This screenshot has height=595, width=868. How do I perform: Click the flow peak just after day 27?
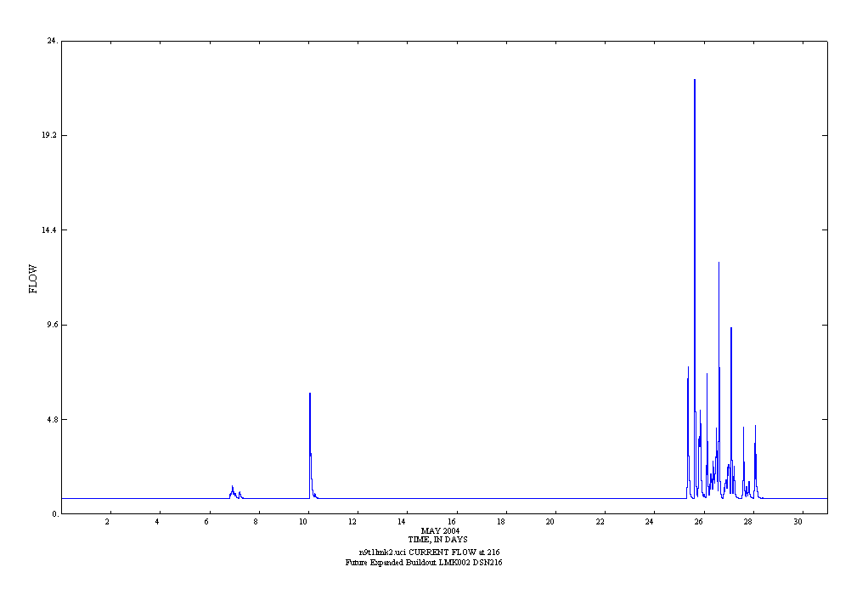[x=731, y=330]
